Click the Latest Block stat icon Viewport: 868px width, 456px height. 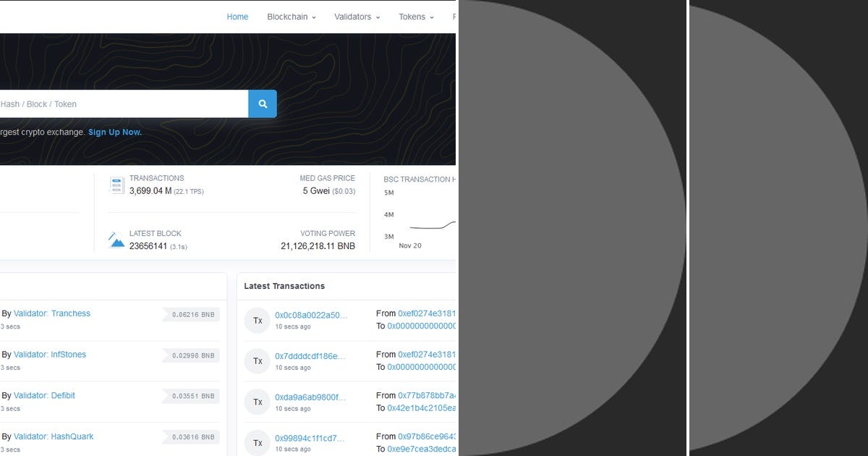click(116, 240)
